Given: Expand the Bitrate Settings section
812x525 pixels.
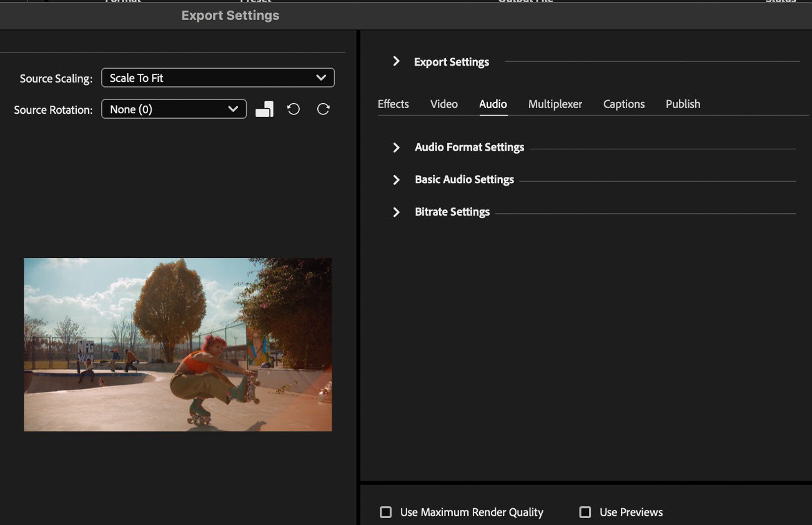Looking at the screenshot, I should pos(396,211).
